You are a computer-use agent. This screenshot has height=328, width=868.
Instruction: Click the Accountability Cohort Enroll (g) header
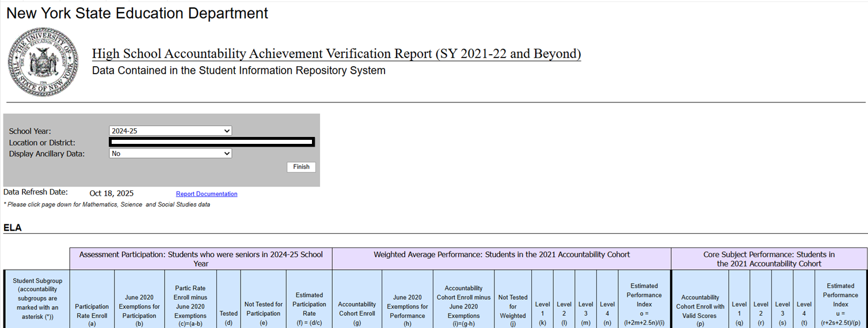[357, 299]
